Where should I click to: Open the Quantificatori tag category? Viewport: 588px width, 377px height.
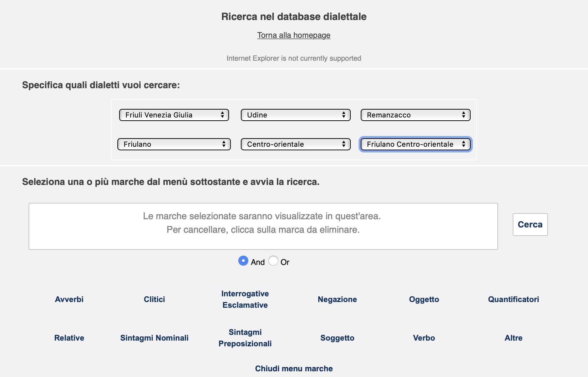pos(513,300)
